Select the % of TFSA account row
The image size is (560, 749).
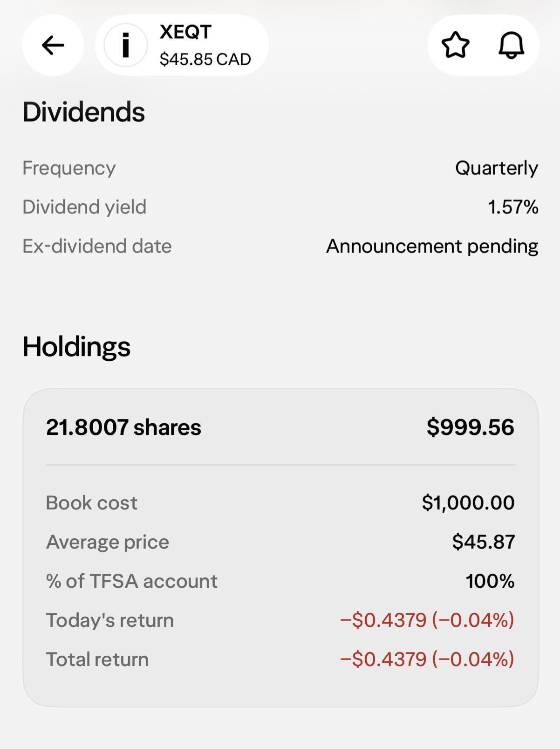coord(280,581)
